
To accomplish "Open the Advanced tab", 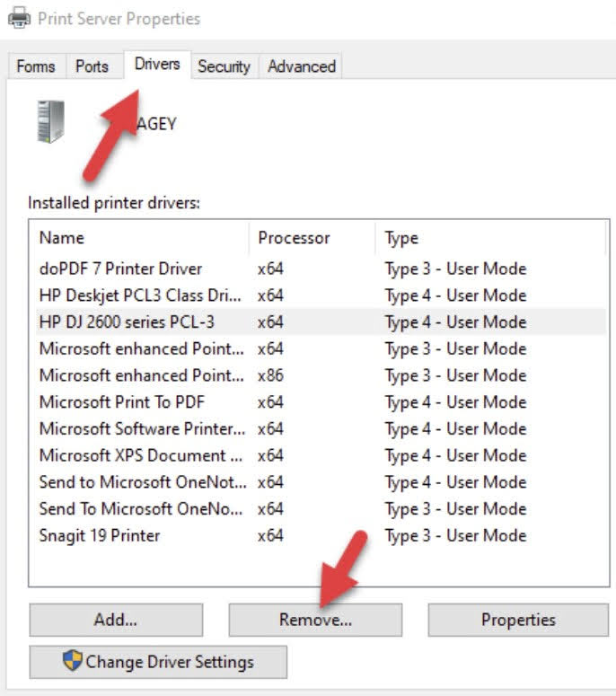I will 302,66.
